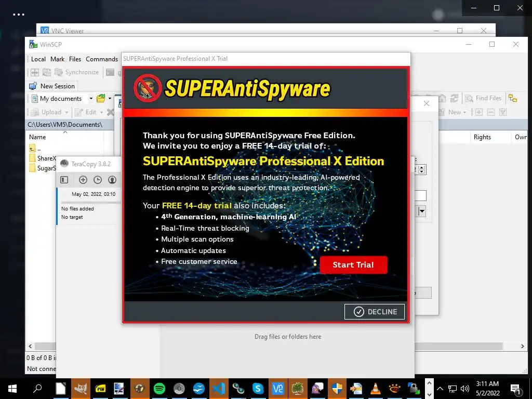This screenshot has width=532, height=399.
Task: Click TeraCopy user profile icon
Action: [x=112, y=180]
